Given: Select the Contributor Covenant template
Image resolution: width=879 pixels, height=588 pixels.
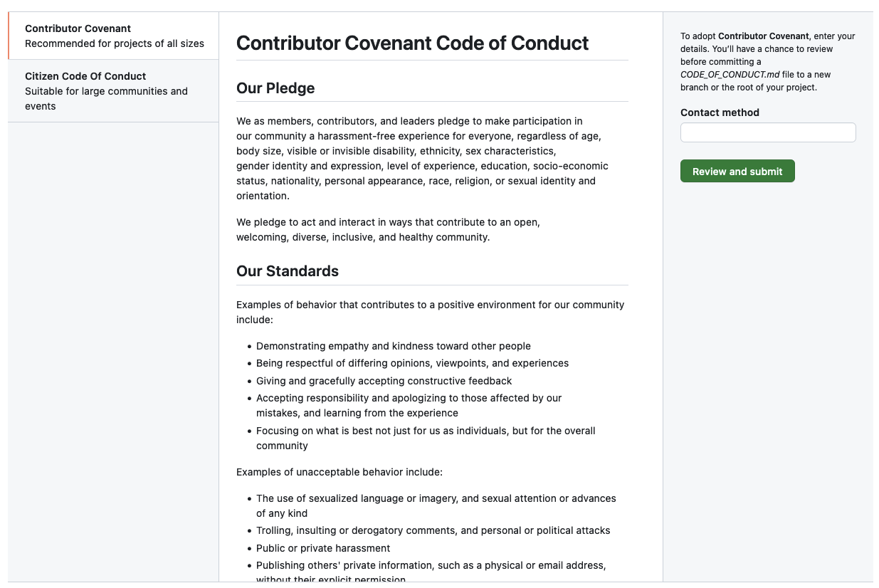Looking at the screenshot, I should [78, 28].
